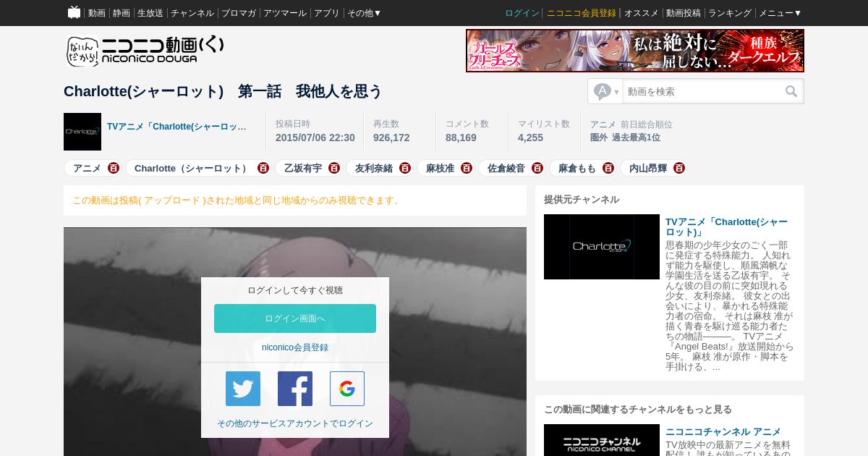
Task: Open TVアニメ「Charlotte(シャーロット)」 sidebar channel link
Action: pos(726,227)
